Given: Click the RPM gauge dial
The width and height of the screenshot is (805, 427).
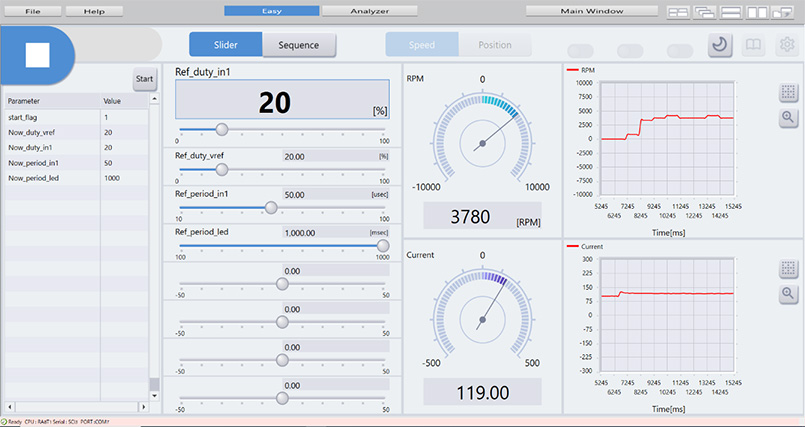Looking at the screenshot, I should (x=483, y=138).
